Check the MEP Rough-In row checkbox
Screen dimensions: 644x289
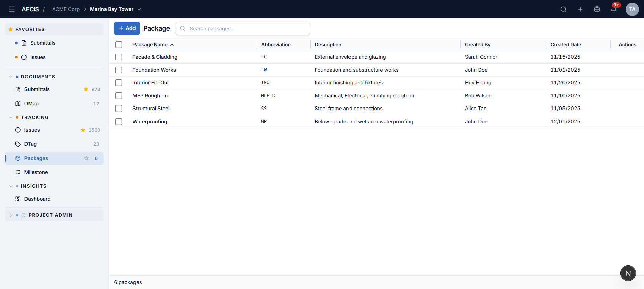click(x=119, y=96)
